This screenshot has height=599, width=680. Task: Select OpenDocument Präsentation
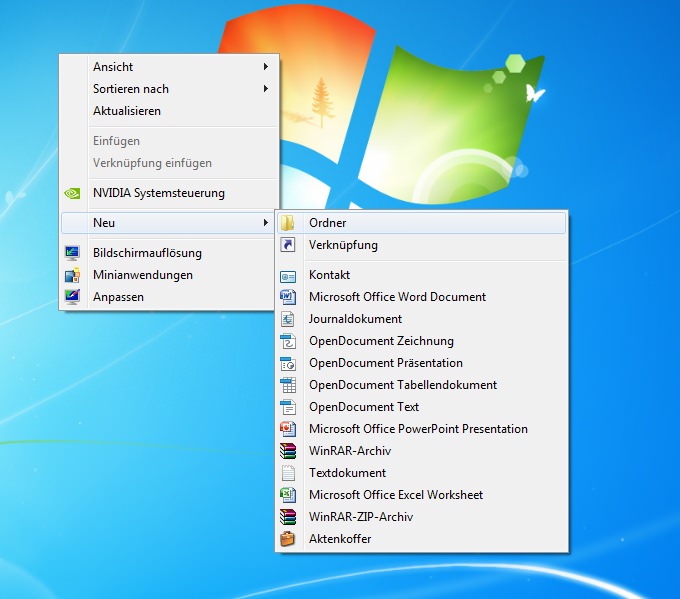pyautogui.click(x=422, y=363)
